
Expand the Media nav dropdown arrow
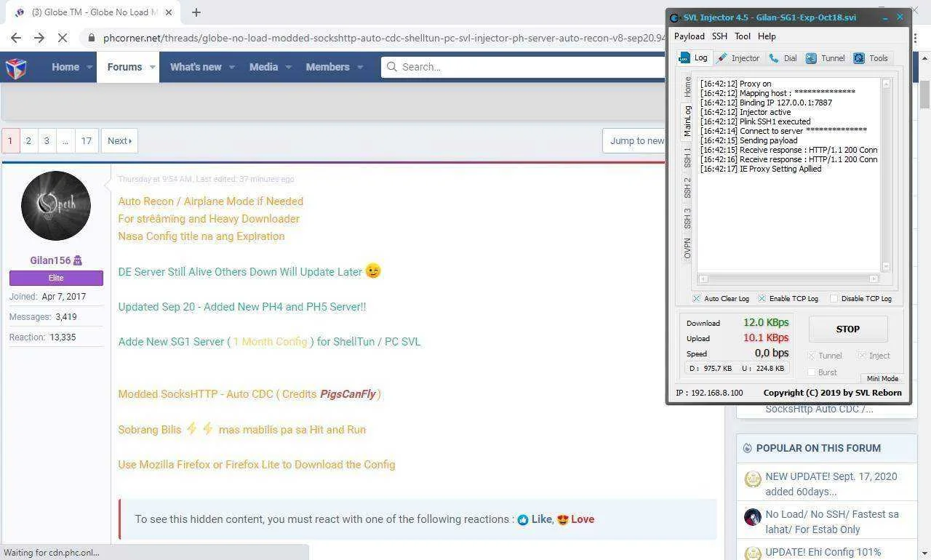pos(288,67)
